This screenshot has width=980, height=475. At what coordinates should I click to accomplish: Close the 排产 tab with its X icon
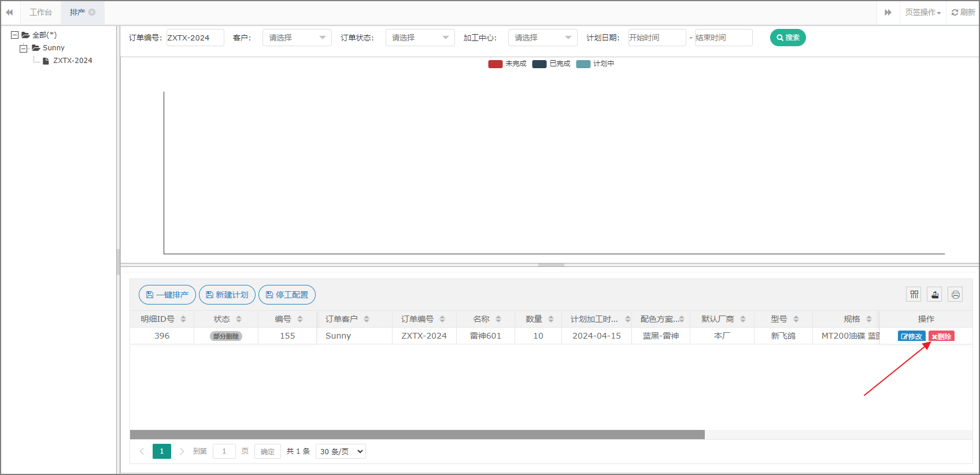[92, 12]
